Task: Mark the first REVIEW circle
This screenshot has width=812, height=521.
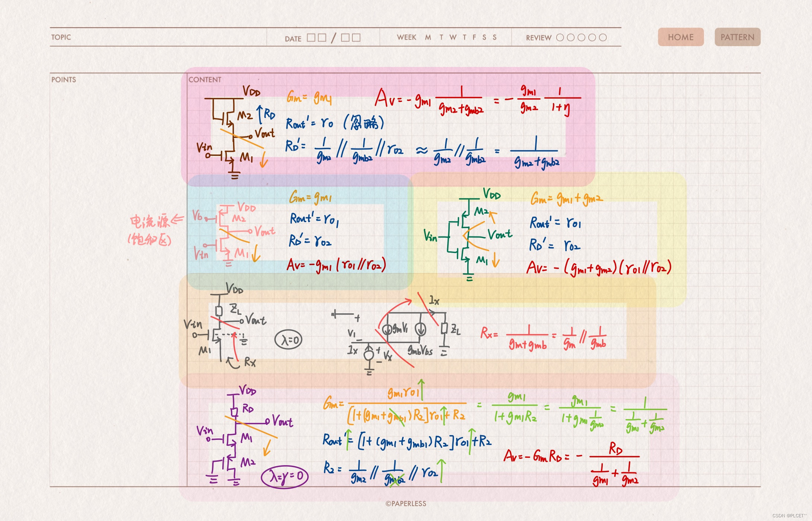Action: (x=560, y=38)
